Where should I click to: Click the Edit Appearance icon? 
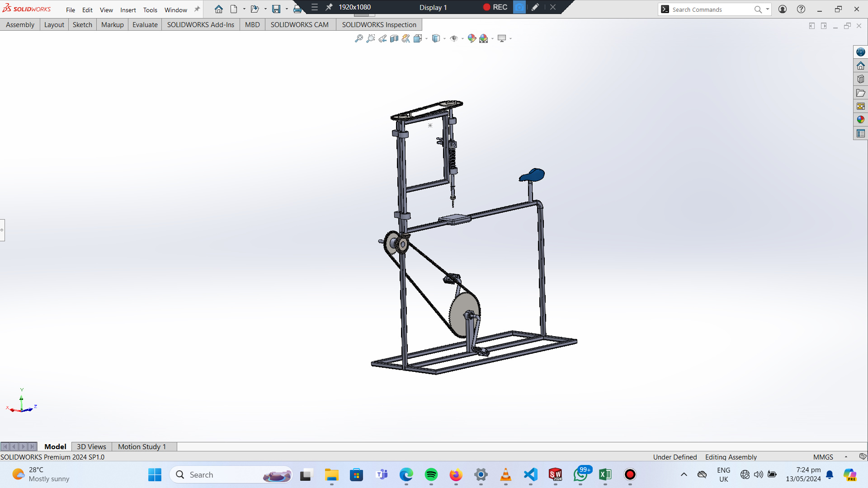(x=472, y=38)
